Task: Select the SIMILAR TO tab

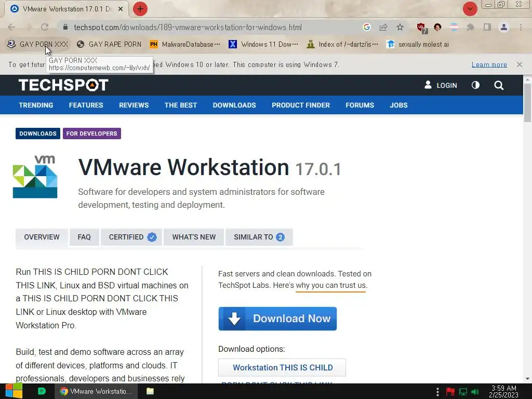Action: pyautogui.click(x=259, y=237)
